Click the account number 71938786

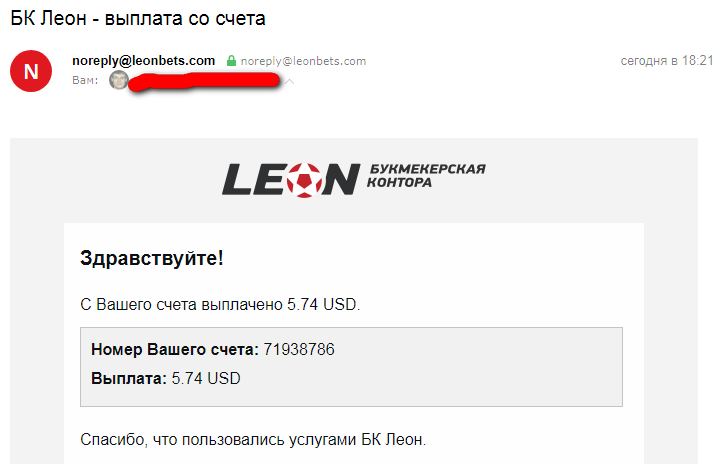[299, 350]
